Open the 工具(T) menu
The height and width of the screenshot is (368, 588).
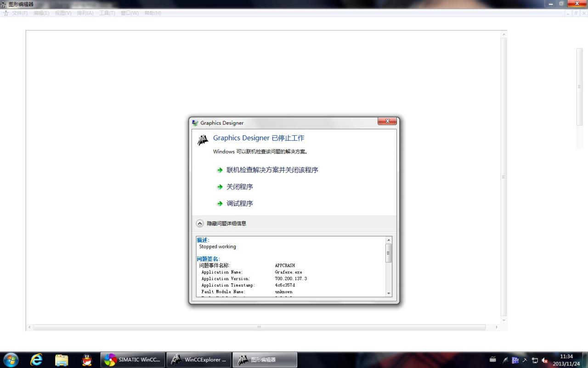107,13
